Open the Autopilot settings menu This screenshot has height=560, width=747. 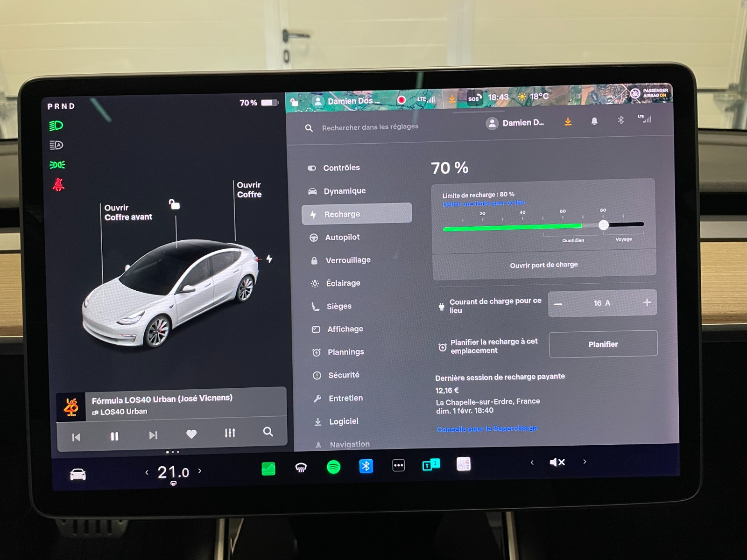click(342, 237)
